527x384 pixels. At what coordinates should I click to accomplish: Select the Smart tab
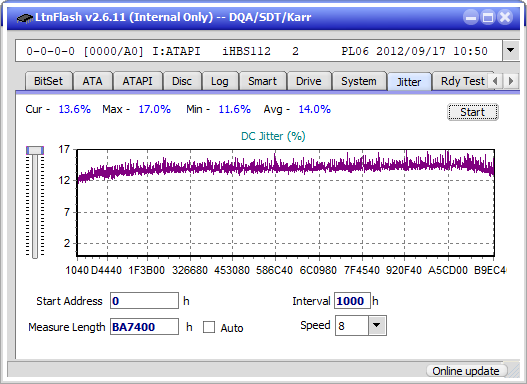click(x=262, y=81)
